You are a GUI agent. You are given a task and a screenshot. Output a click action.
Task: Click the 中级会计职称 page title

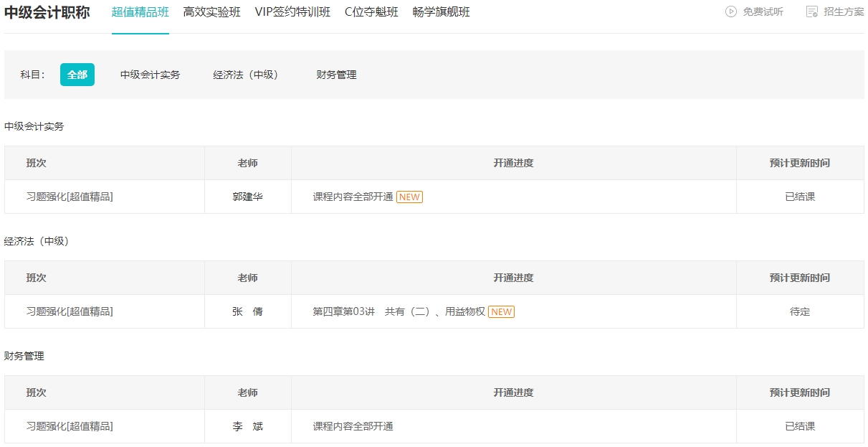[x=47, y=12]
